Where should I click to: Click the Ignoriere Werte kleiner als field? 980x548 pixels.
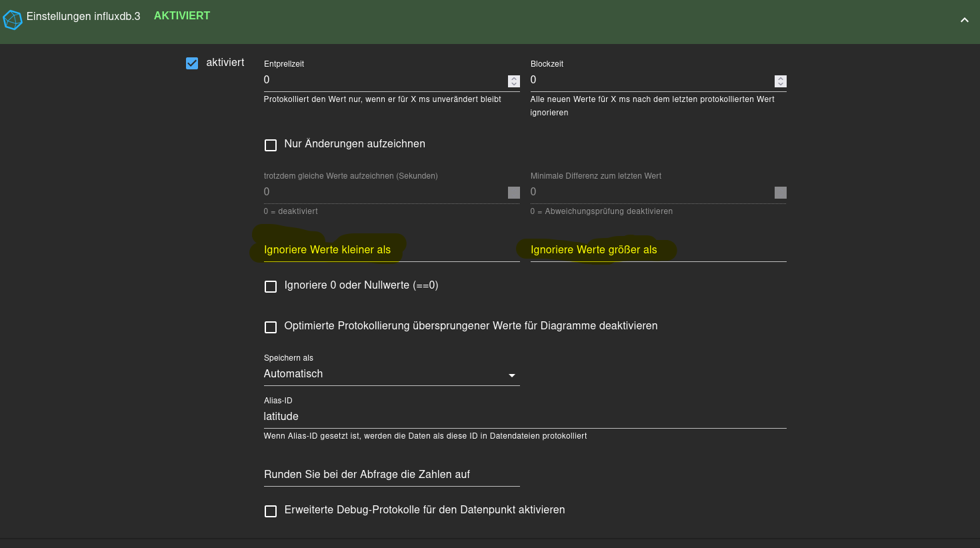click(392, 250)
